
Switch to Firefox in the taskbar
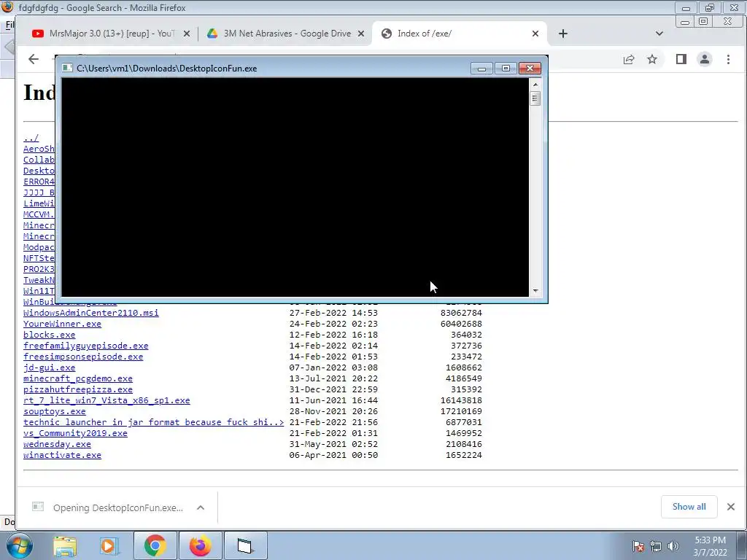(x=200, y=545)
